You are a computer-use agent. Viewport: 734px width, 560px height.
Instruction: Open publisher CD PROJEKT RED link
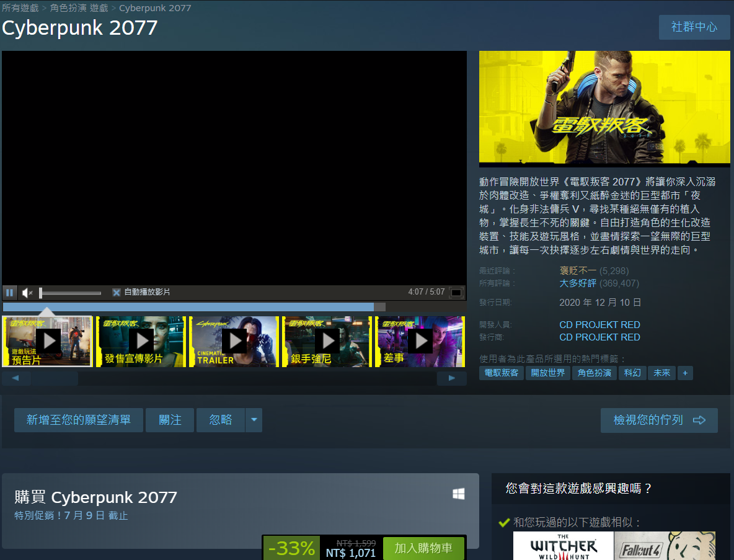[599, 337]
